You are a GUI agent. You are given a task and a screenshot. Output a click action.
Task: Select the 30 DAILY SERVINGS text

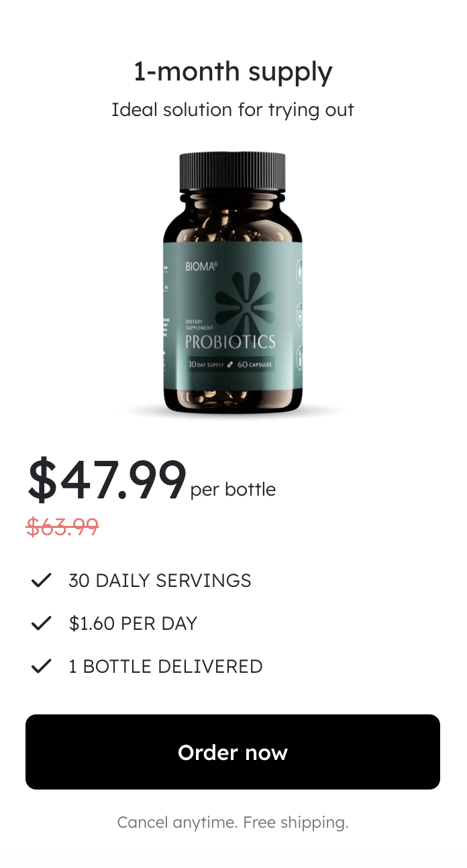(x=160, y=581)
